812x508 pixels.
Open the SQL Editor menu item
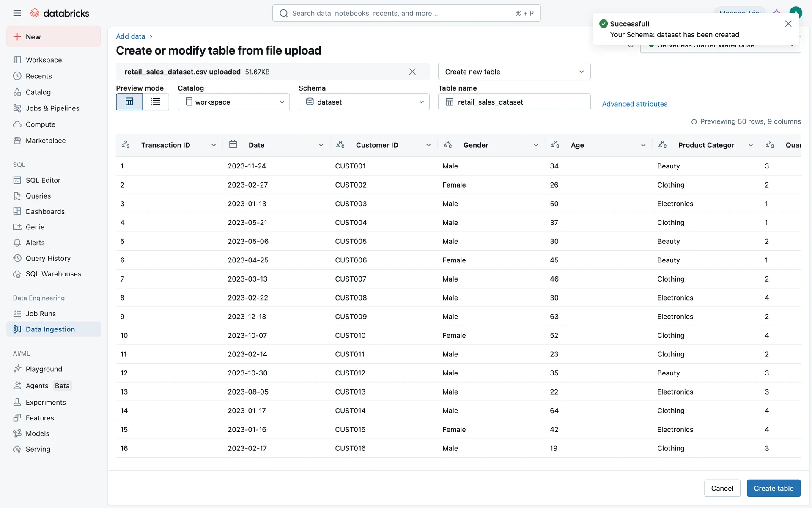(x=43, y=180)
